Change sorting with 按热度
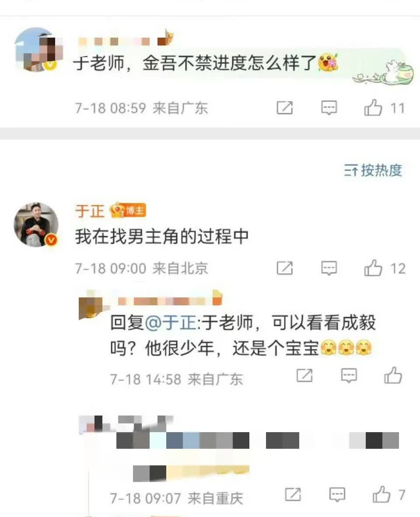 click(373, 171)
